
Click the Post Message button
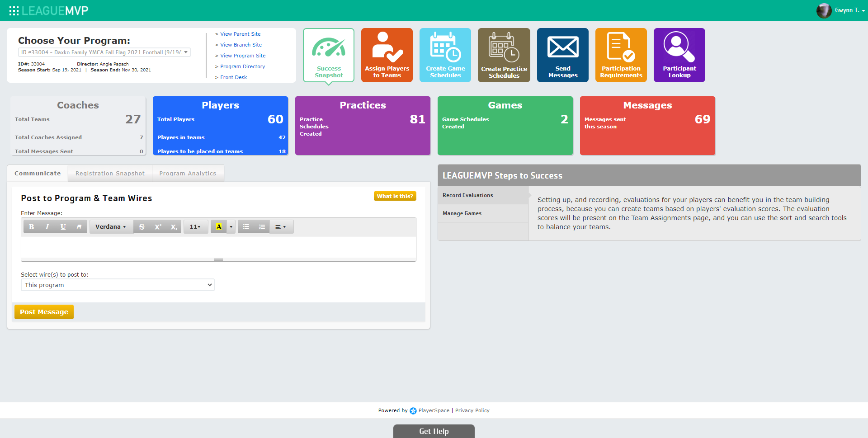tap(44, 312)
